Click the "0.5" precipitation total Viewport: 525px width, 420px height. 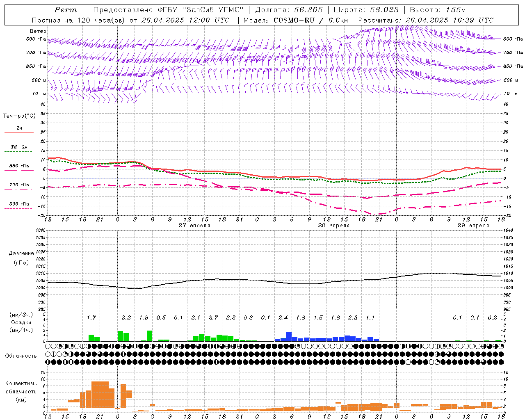[161, 318]
